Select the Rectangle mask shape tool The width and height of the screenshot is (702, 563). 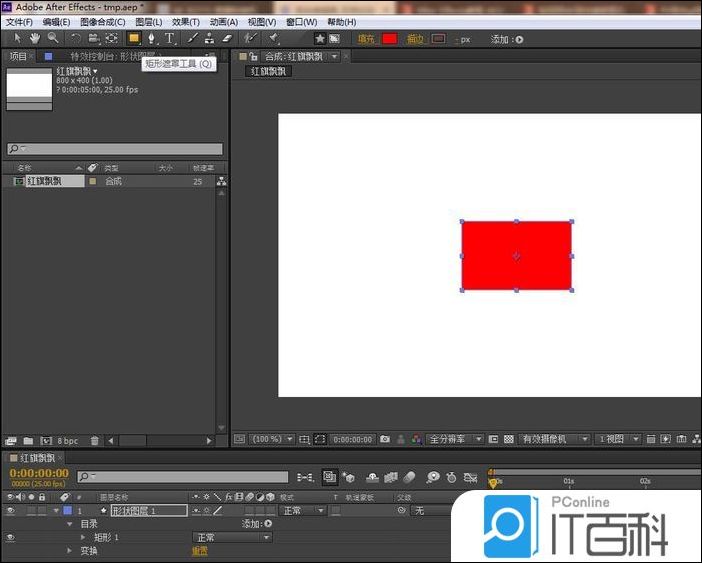point(133,39)
